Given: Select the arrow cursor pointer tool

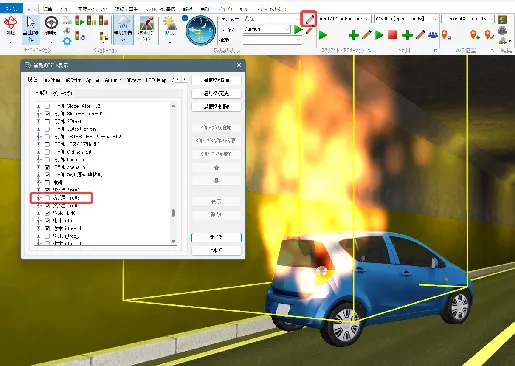Looking at the screenshot, I should [x=30, y=23].
